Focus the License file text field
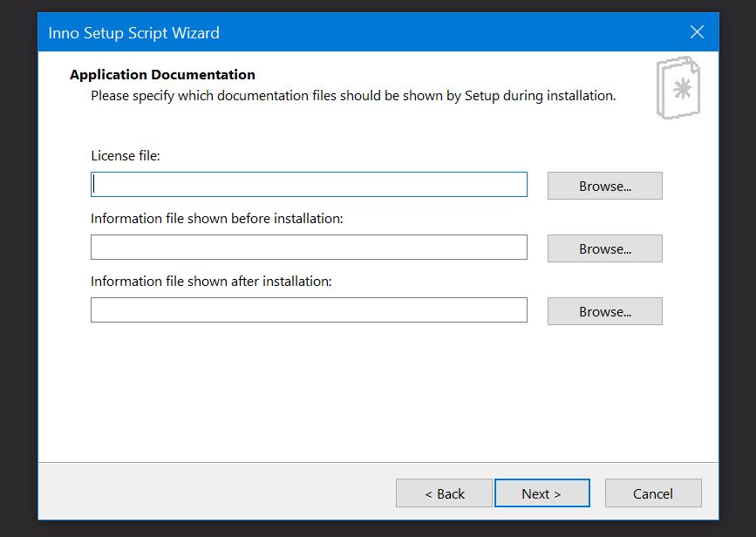Viewport: 756px width, 537px height. (x=309, y=185)
